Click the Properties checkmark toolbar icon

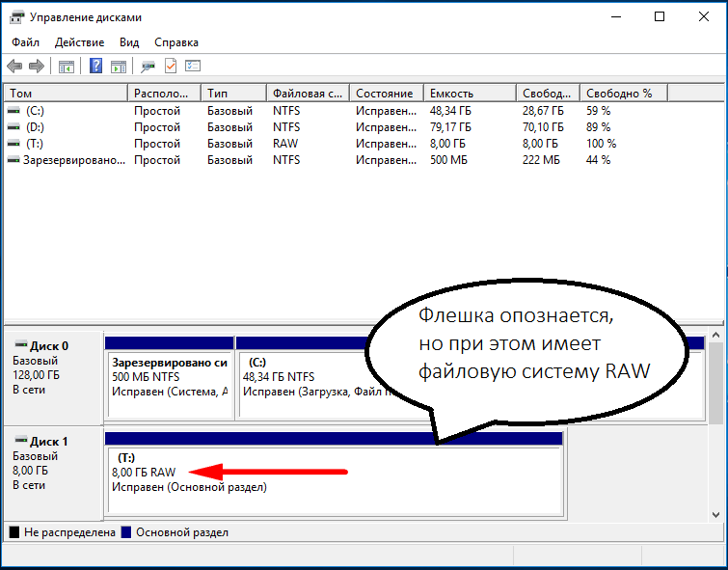pyautogui.click(x=171, y=66)
